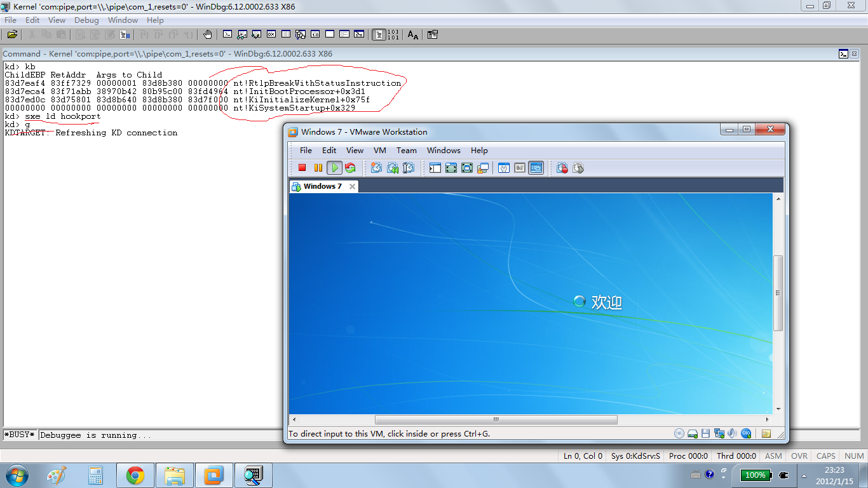Open the Options icon in WinDbg toolbar
The width and height of the screenshot is (868, 488).
[433, 34]
